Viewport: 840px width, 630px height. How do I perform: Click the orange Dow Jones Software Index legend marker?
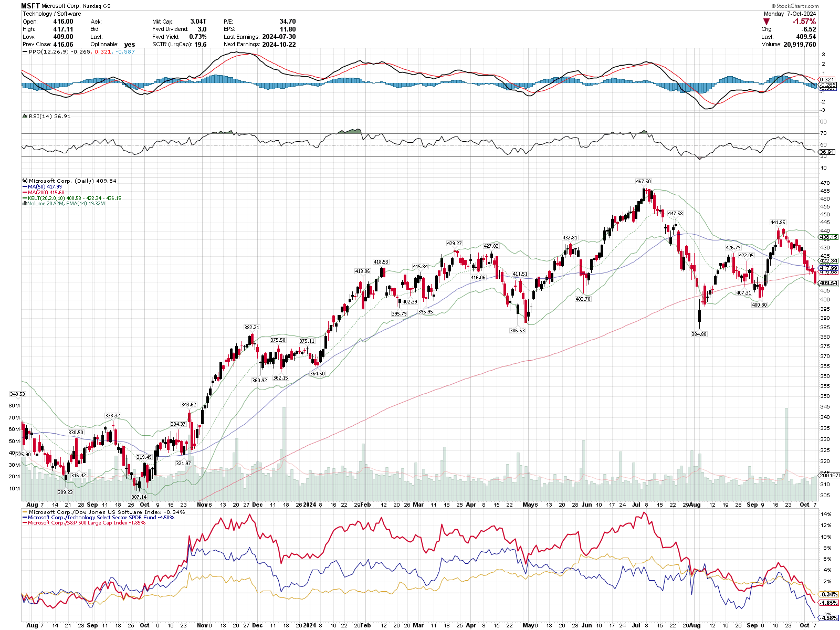[x=25, y=512]
